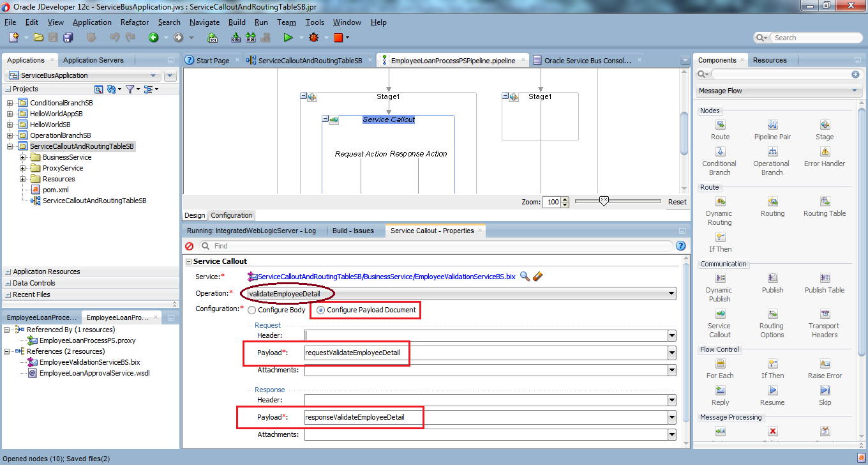Click the green Run toolbar icon
The width and height of the screenshot is (868, 465).
tap(288, 38)
